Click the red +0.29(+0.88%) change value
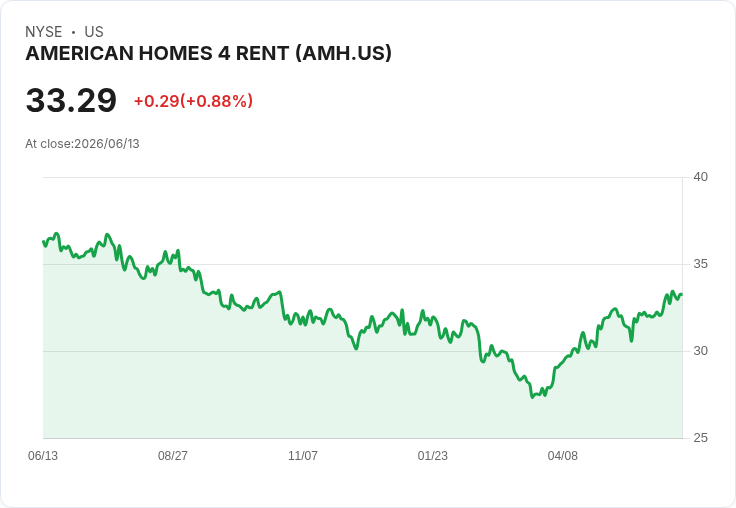This screenshot has width=736, height=508. coord(193,101)
